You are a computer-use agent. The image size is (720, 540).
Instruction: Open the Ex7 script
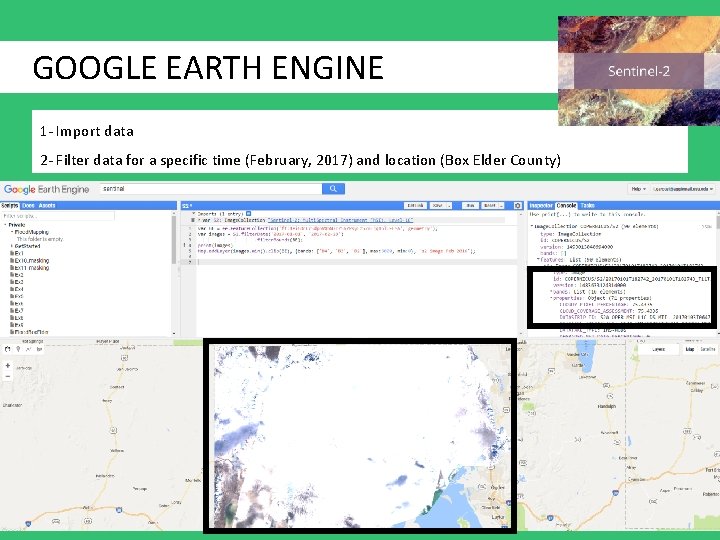(x=19, y=310)
